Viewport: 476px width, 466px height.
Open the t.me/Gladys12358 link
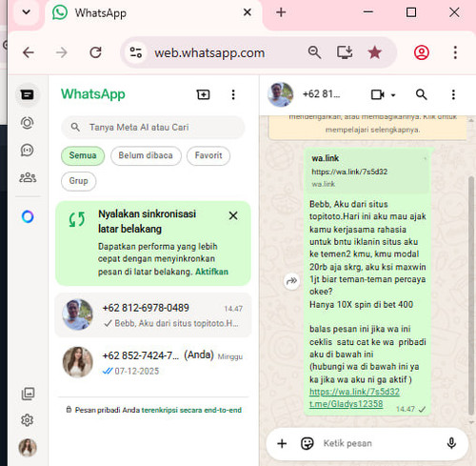[x=346, y=404]
